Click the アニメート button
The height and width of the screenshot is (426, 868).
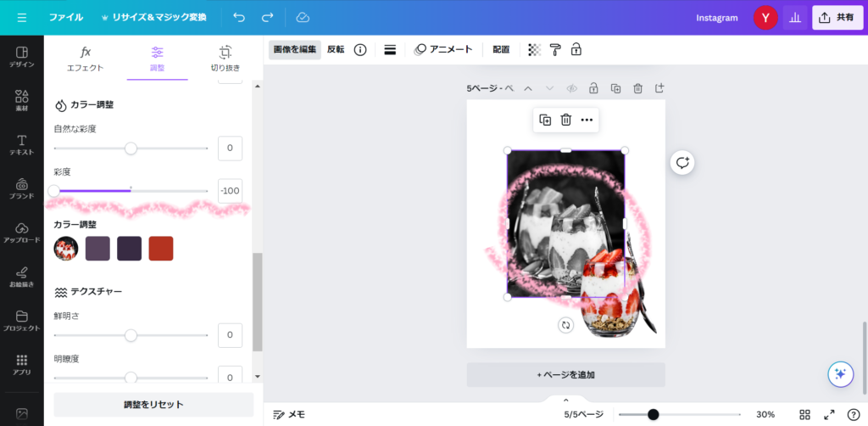(443, 49)
